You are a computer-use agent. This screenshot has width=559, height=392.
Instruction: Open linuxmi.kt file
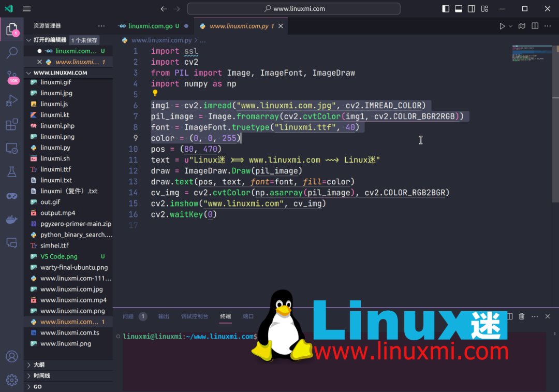tap(68, 115)
